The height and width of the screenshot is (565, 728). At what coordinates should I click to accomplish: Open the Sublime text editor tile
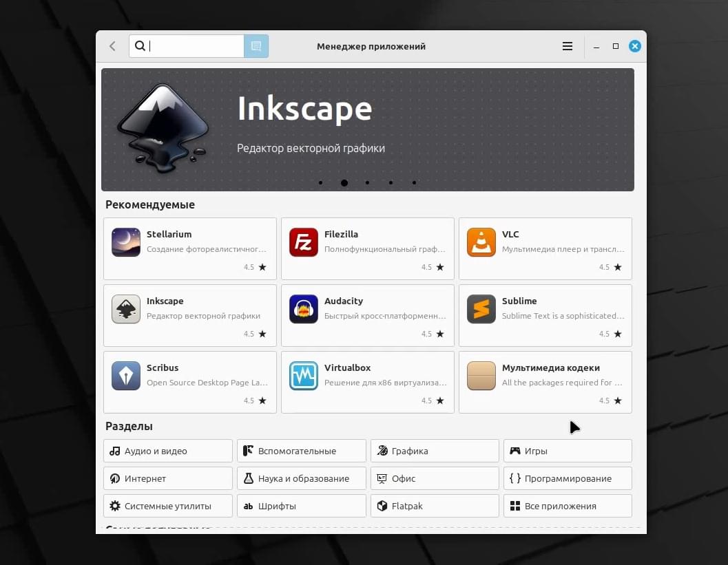pos(545,315)
